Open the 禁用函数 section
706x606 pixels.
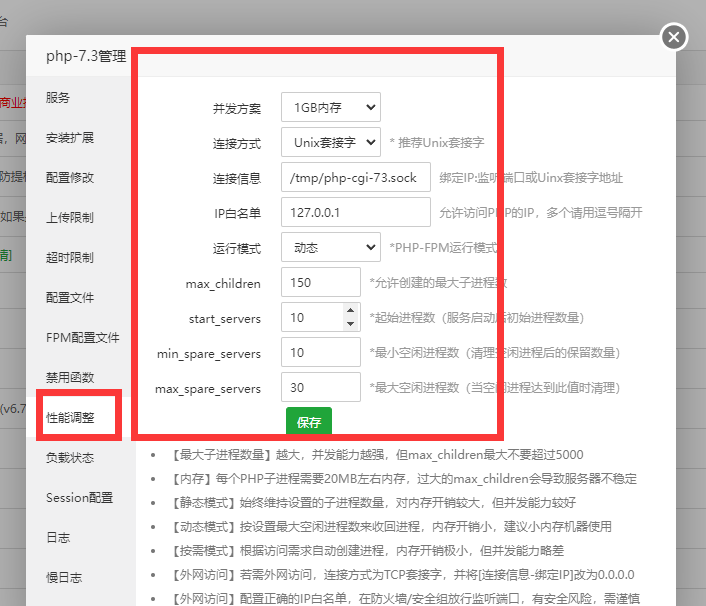point(70,378)
